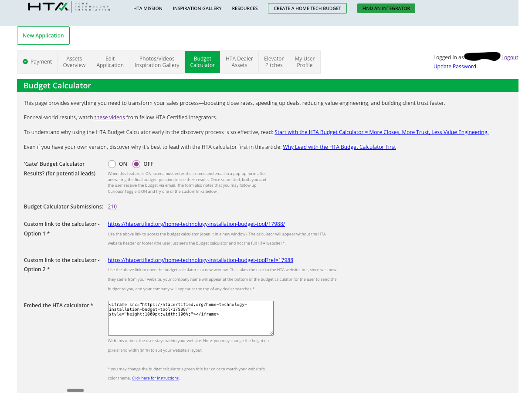The width and height of the screenshot is (532, 393).
Task: Open HTA MISSION menu item
Action: (x=148, y=8)
